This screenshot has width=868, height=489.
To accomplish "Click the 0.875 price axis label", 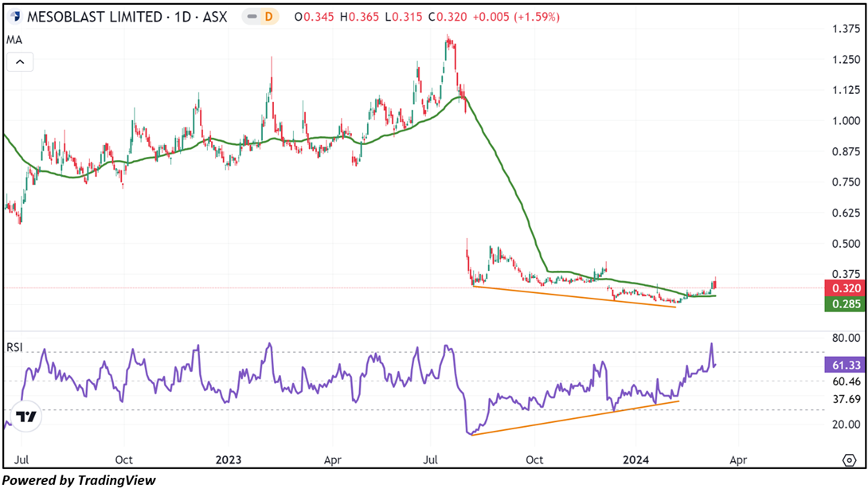I will click(846, 151).
